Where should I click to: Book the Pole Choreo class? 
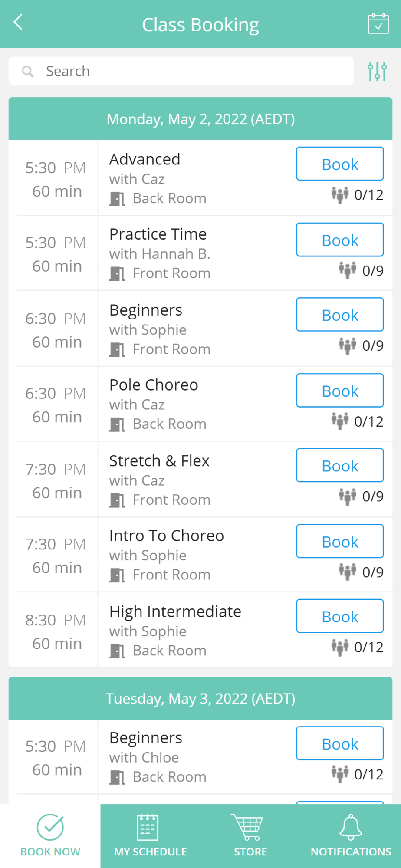pyautogui.click(x=340, y=390)
